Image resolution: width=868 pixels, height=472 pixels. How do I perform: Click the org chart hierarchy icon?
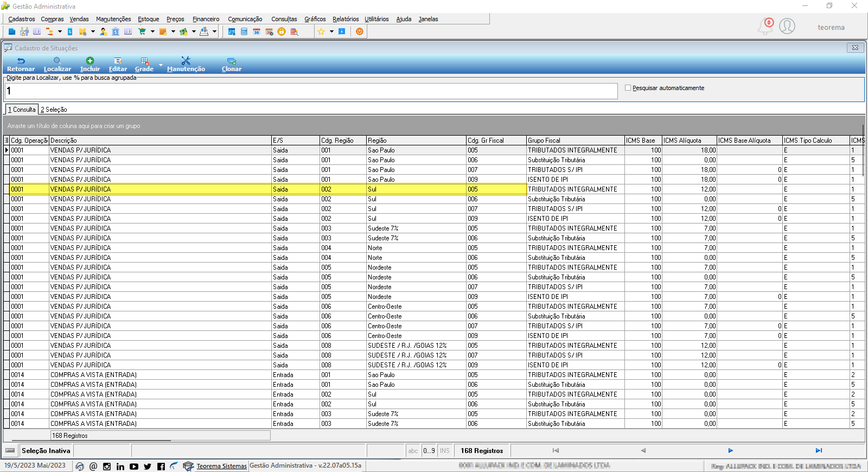49,31
